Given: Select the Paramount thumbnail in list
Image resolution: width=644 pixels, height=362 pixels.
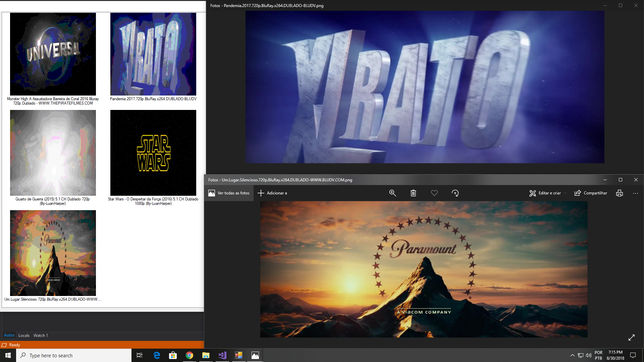Looking at the screenshot, I should 53,253.
